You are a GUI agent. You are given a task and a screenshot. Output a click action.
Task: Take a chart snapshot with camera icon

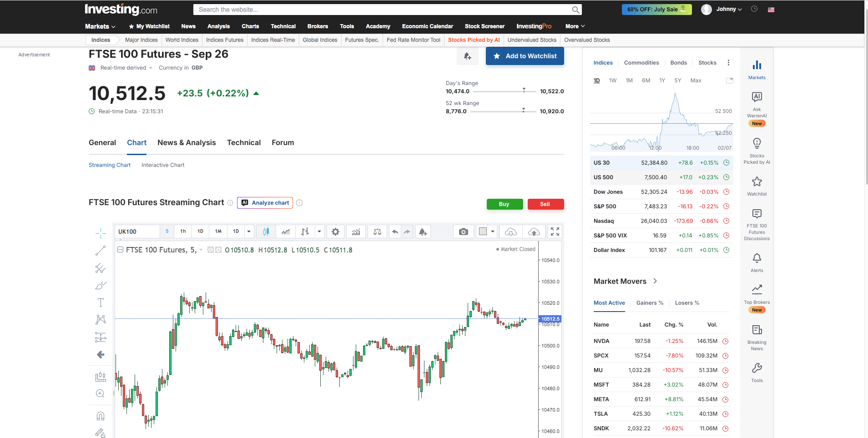(464, 232)
